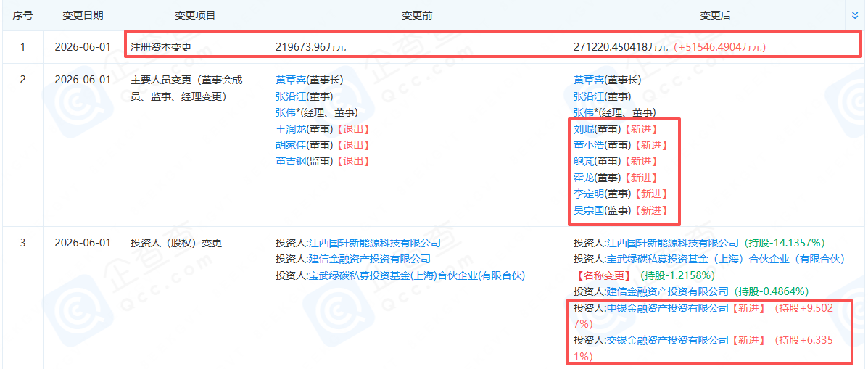This screenshot has height=369, width=868.
Task: Open 胡家佳 director profile link
Action: tap(291, 145)
